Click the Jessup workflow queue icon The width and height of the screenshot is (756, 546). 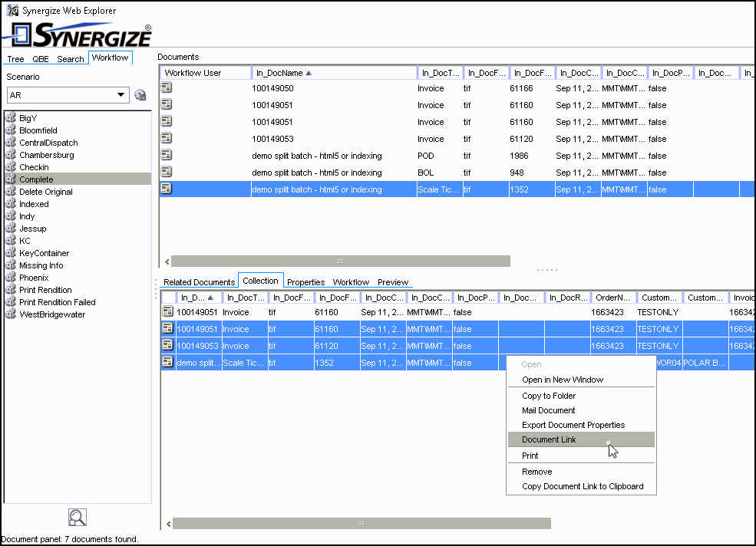point(11,228)
